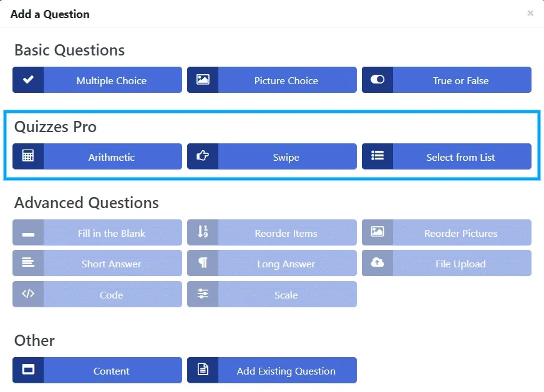Click the list icon on Select from List
Viewport: 544px width, 392px height.
pyautogui.click(x=377, y=156)
